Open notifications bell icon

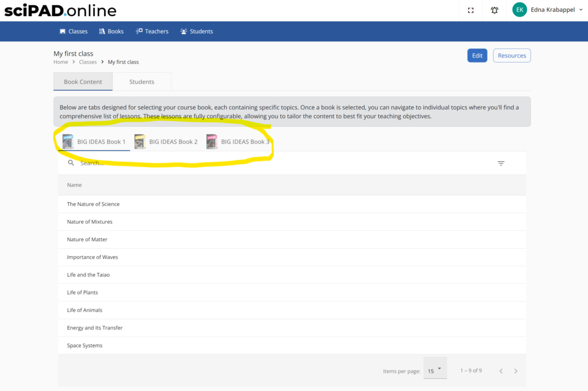[494, 10]
